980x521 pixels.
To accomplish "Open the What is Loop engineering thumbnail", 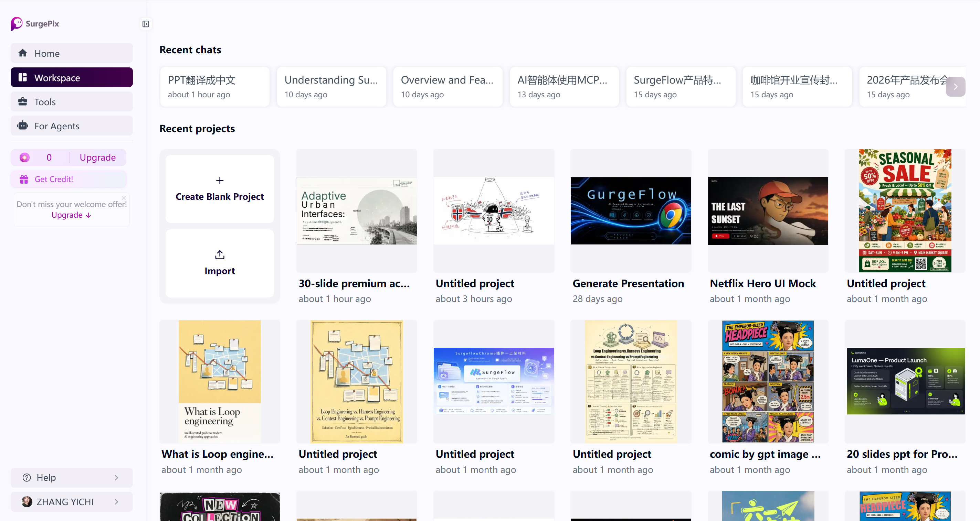I will pyautogui.click(x=220, y=381).
